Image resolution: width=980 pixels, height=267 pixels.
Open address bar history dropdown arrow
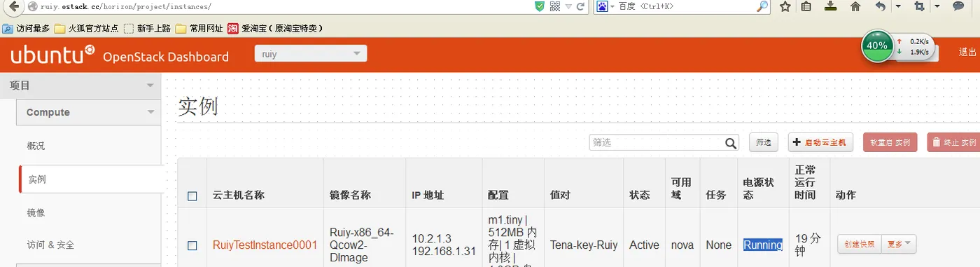(568, 6)
